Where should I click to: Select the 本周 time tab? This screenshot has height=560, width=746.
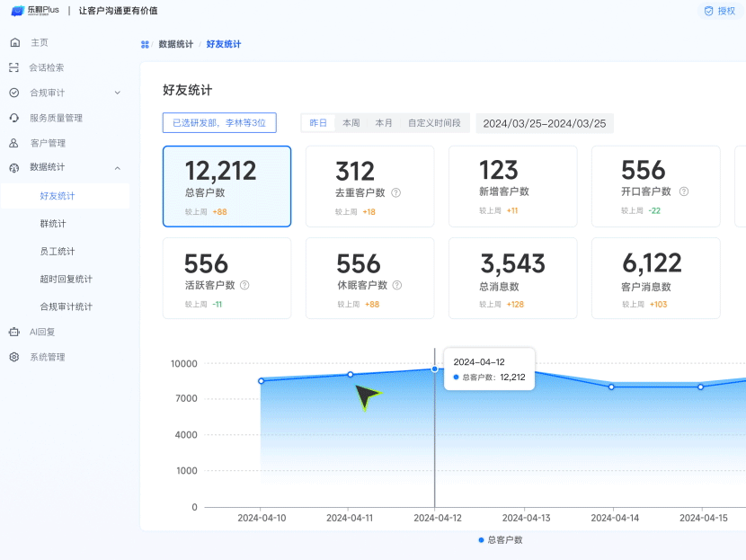351,123
